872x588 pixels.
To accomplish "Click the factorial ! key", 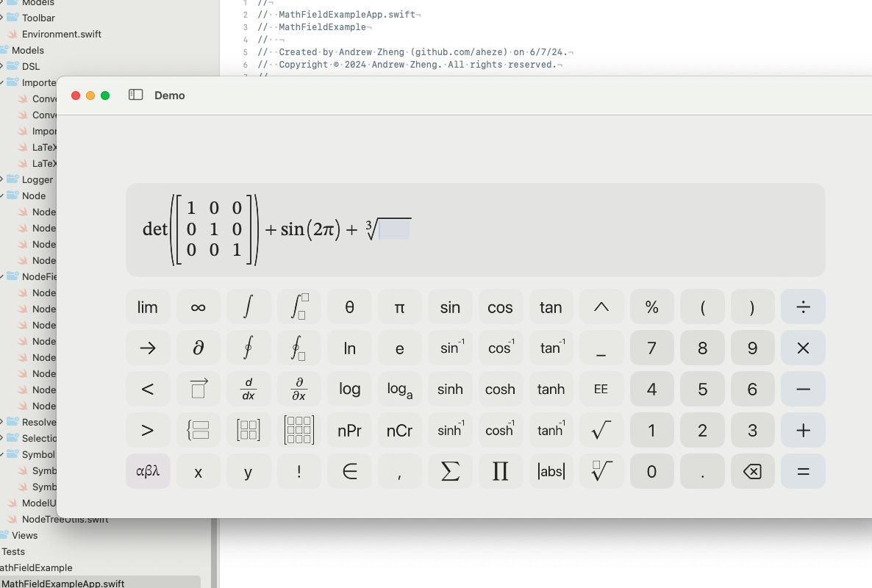I will pyautogui.click(x=299, y=471).
